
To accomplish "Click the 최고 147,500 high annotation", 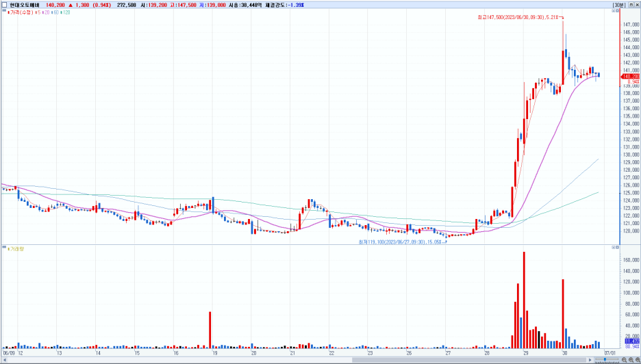I will 519,18.
